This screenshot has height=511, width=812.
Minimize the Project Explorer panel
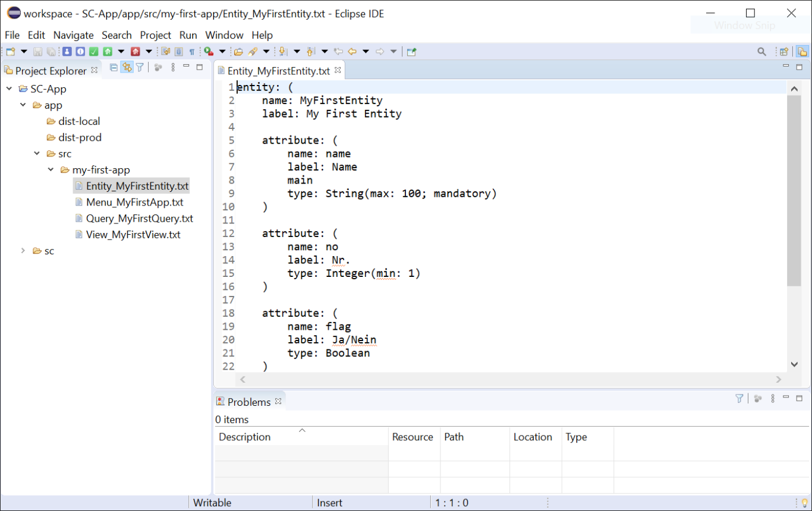[x=186, y=67]
